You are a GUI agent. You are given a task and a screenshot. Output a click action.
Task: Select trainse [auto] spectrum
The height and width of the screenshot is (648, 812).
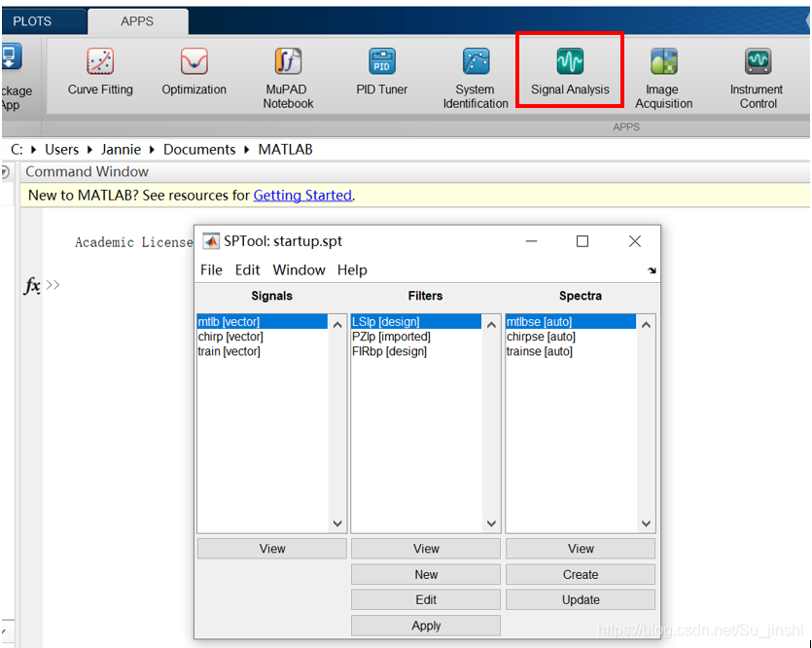point(571,351)
